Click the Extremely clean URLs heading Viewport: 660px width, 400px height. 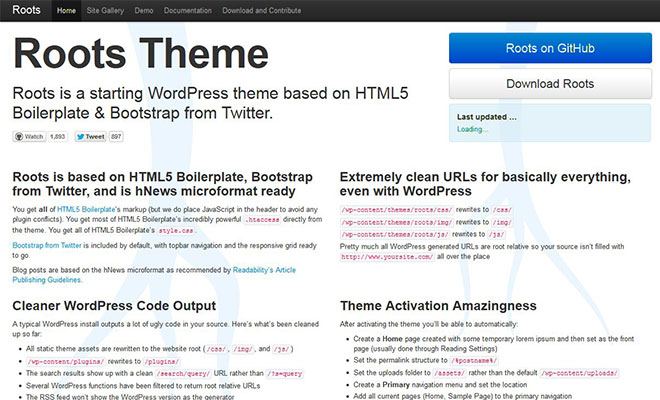pyautogui.click(x=485, y=184)
